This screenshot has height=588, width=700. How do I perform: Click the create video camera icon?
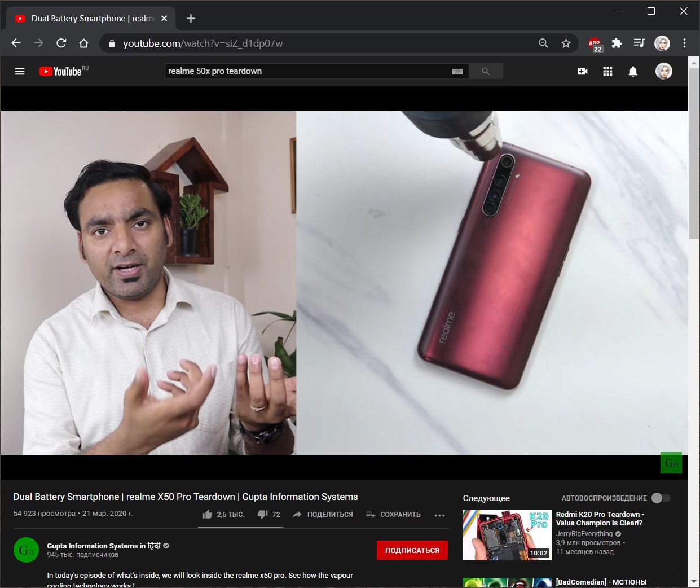583,71
